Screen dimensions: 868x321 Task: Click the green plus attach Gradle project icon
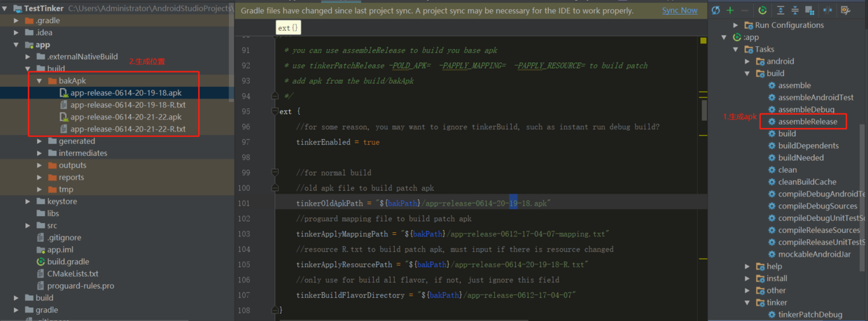(730, 10)
